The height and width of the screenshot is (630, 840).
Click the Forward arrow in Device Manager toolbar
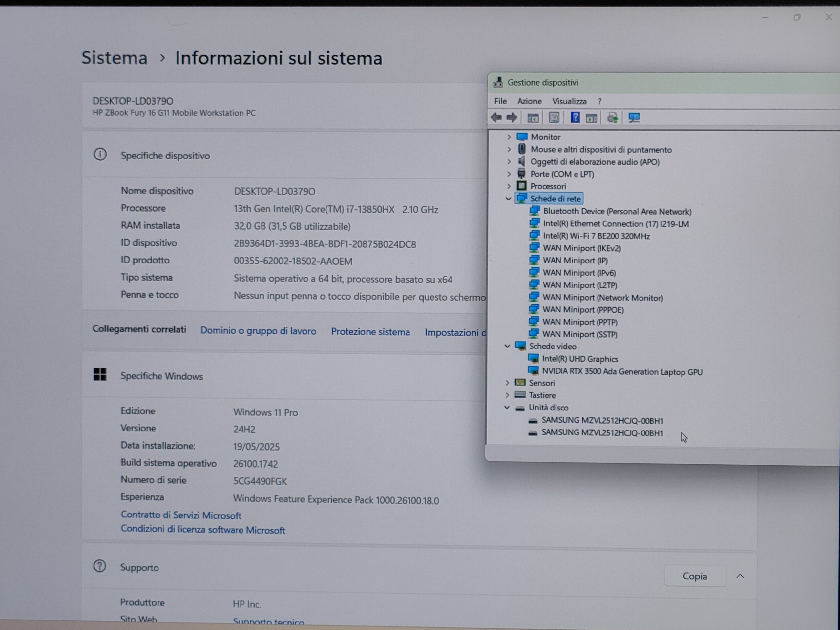(x=512, y=118)
